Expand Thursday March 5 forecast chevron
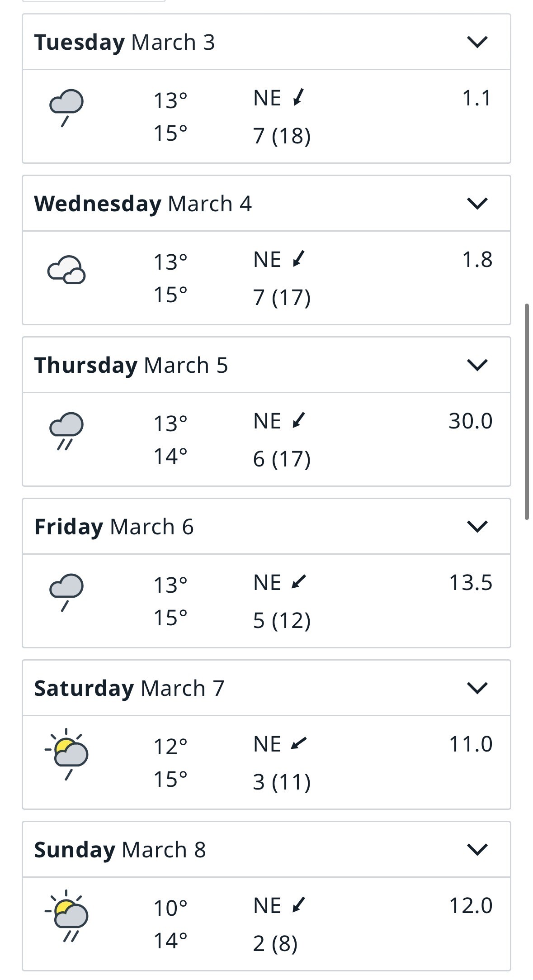 coord(477,365)
